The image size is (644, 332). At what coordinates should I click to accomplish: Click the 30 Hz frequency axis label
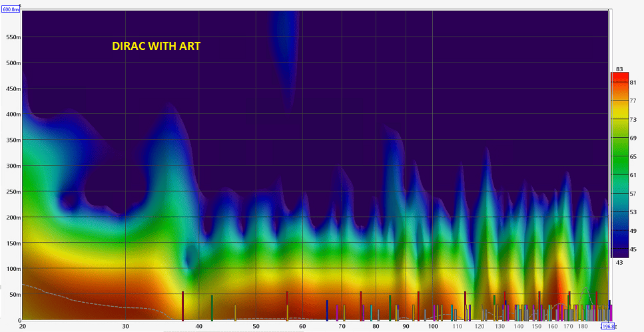point(126,326)
